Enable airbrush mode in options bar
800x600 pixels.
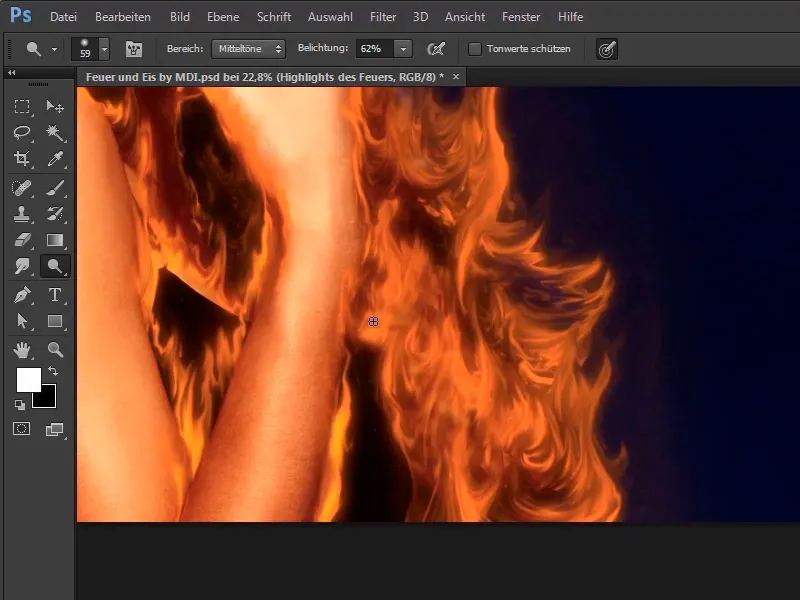(x=436, y=49)
